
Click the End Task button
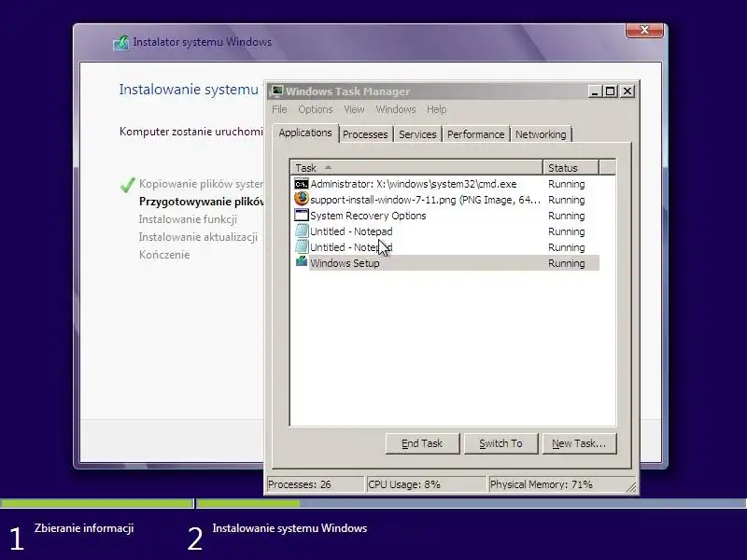422,443
